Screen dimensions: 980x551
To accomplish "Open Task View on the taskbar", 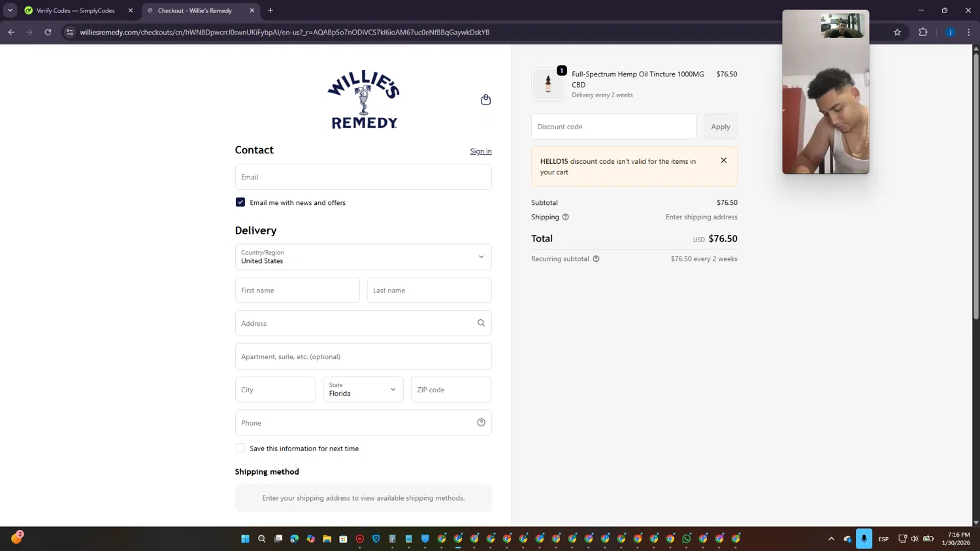I will pos(278,539).
